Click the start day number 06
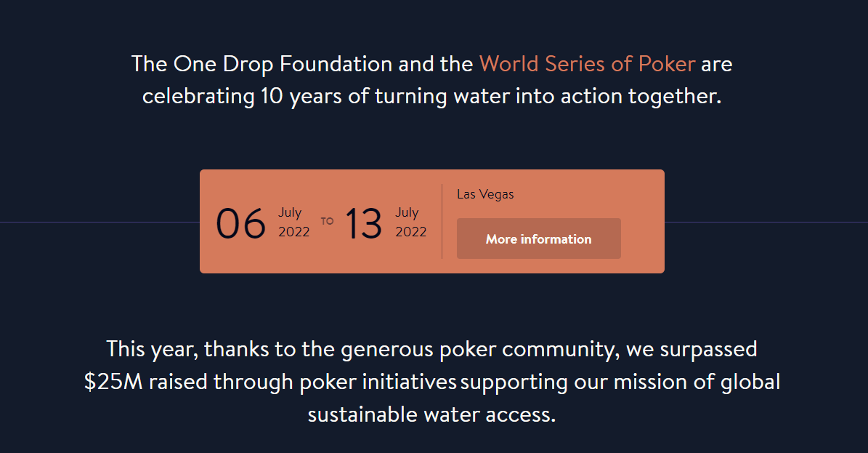The height and width of the screenshot is (453, 868). click(x=241, y=224)
